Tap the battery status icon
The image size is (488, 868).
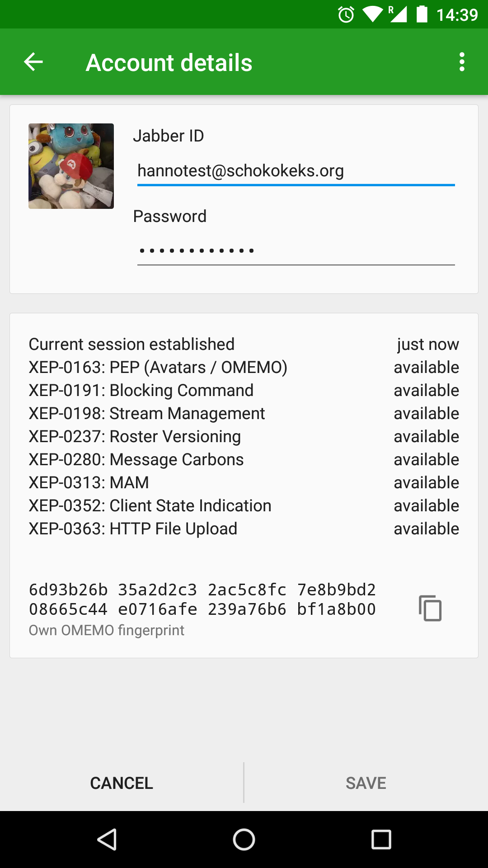click(422, 14)
